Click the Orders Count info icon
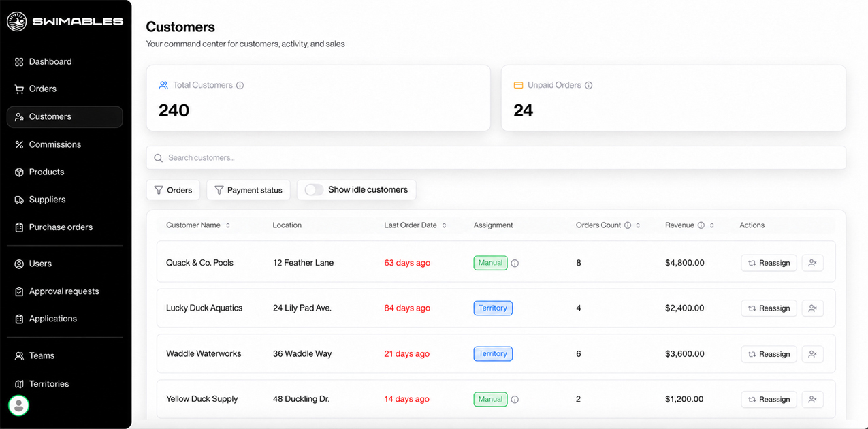The image size is (868, 429). coord(628,225)
